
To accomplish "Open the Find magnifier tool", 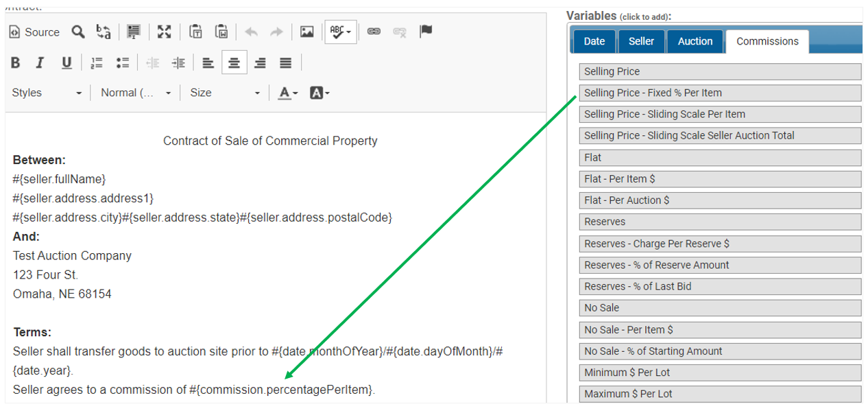I will tap(79, 32).
